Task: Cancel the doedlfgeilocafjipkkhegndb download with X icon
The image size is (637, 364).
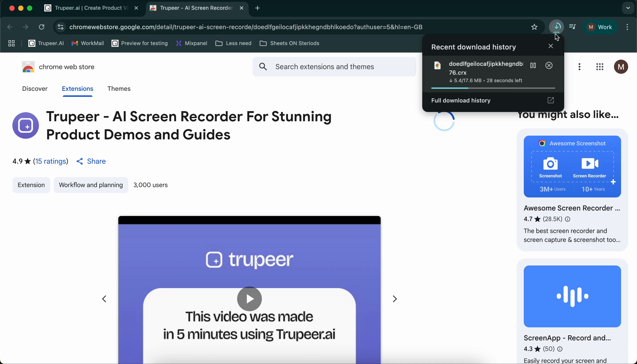Action: point(549,65)
